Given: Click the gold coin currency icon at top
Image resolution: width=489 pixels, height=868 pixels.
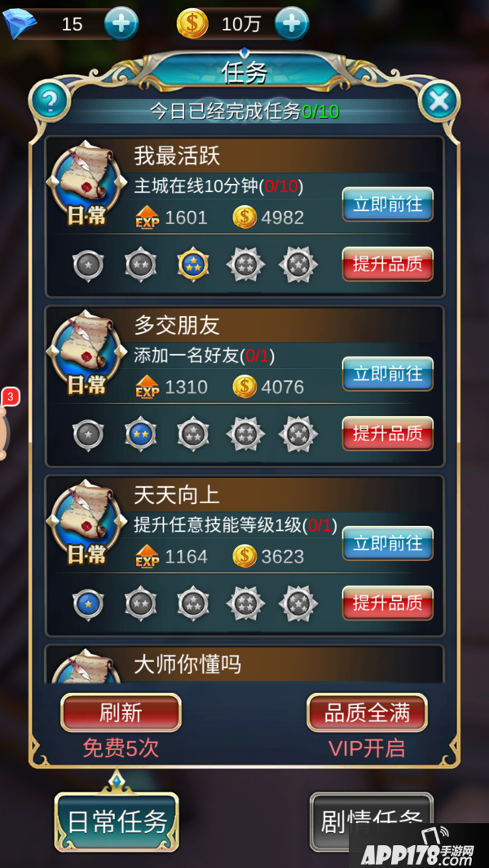Looking at the screenshot, I should [192, 24].
